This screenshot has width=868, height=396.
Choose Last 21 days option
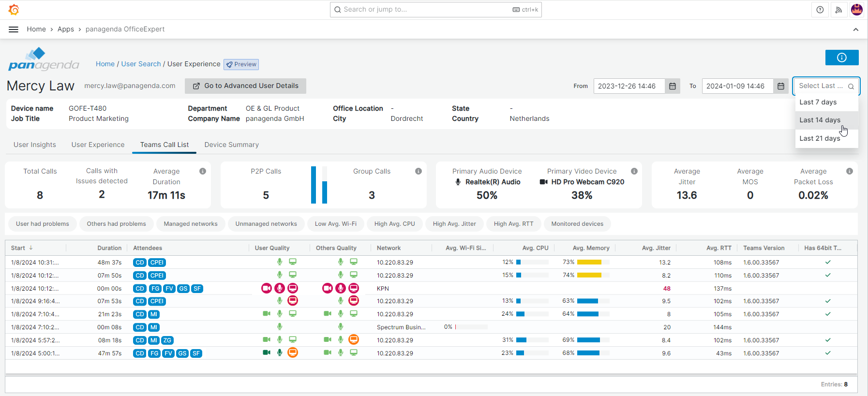826,138
